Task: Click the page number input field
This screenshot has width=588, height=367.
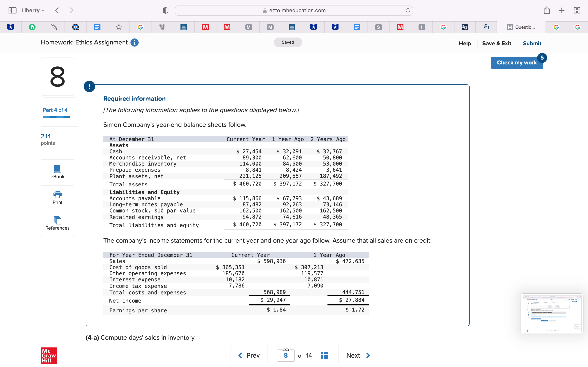Action: point(285,355)
